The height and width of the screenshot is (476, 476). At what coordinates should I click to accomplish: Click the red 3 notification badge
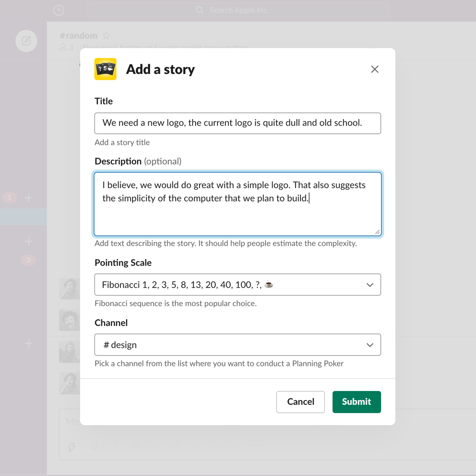28,260
